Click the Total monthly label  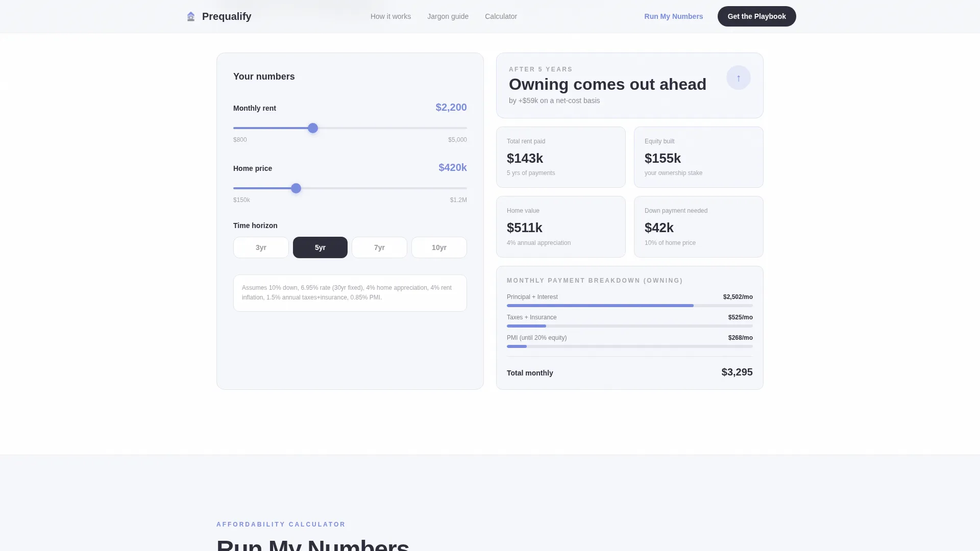pos(530,373)
